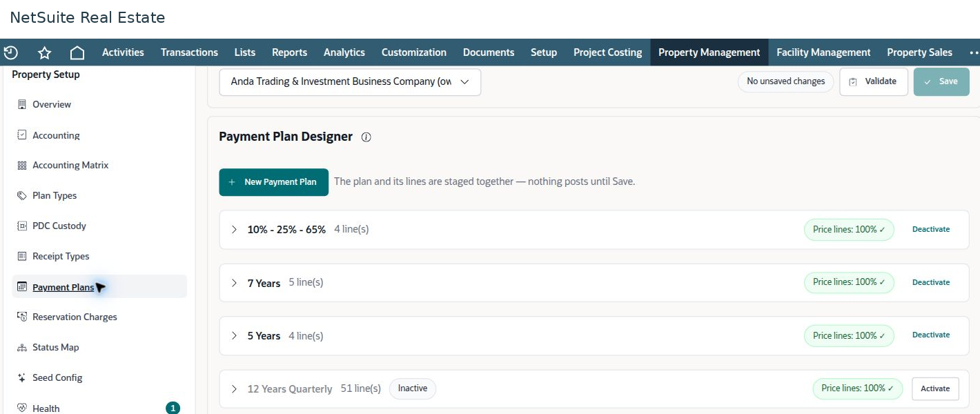Deactivate the 5 Years plan
Image resolution: width=980 pixels, height=414 pixels.
click(931, 335)
